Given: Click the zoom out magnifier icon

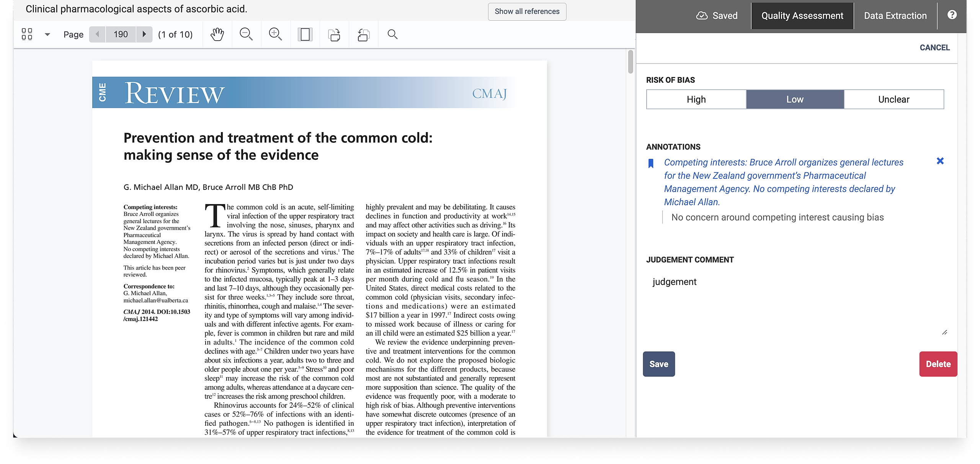Looking at the screenshot, I should 246,34.
